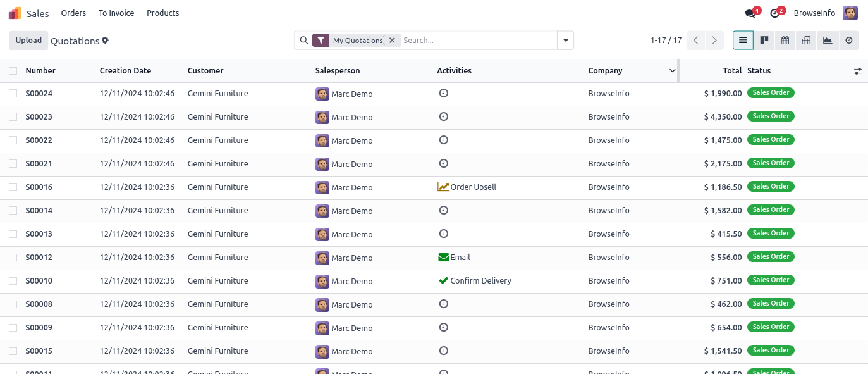Switch to Kanban view
The image size is (868, 374).
(764, 41)
